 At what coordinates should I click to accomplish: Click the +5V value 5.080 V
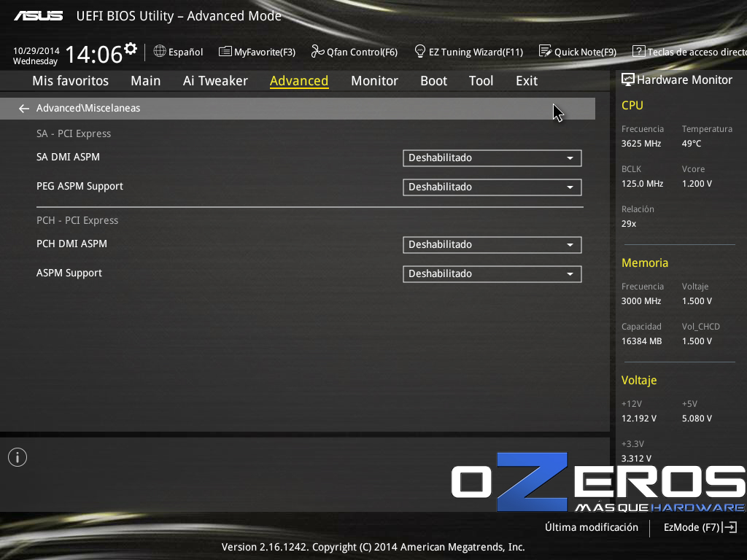[x=697, y=418]
